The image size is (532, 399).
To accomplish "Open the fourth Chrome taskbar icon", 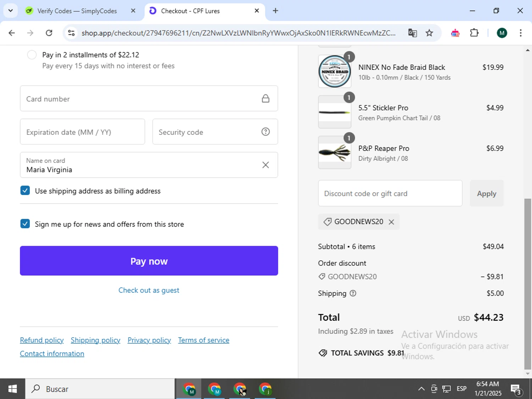I will coord(265,389).
